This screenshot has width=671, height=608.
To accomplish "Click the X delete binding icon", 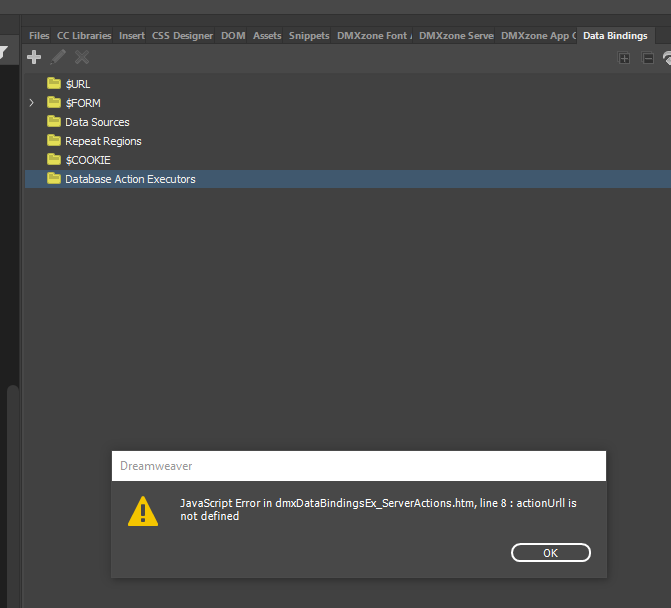I will (x=82, y=57).
